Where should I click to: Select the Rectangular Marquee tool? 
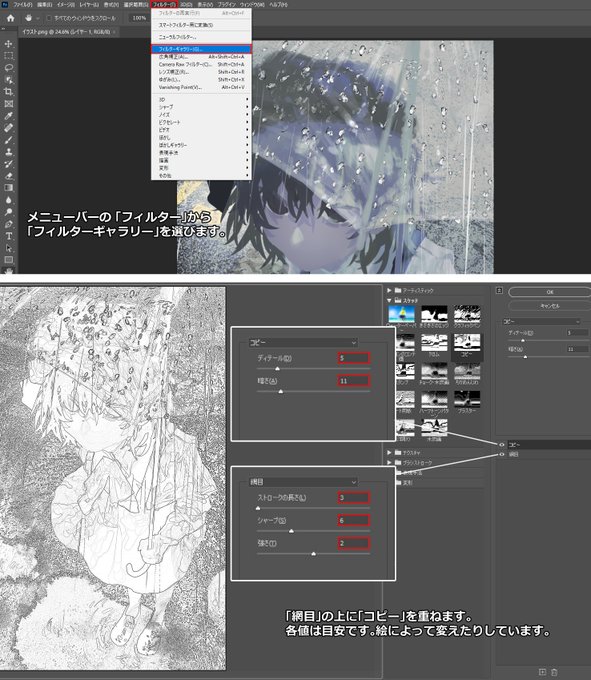pyautogui.click(x=8, y=56)
